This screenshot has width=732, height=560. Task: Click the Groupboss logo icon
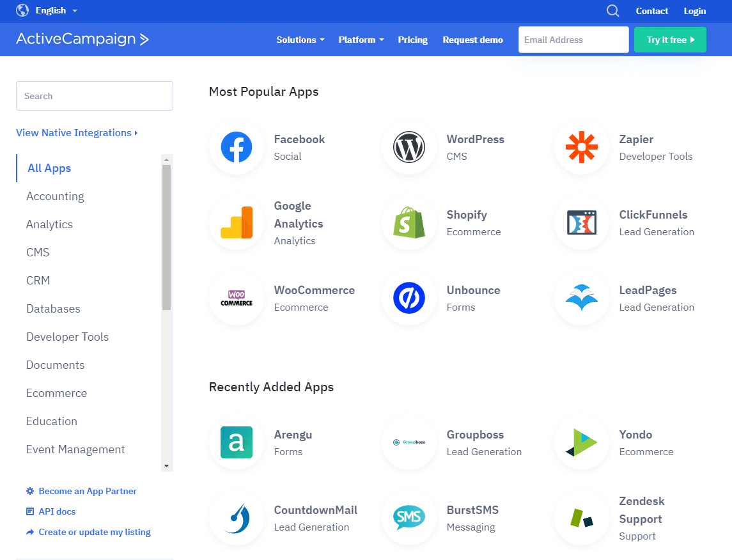(x=409, y=442)
